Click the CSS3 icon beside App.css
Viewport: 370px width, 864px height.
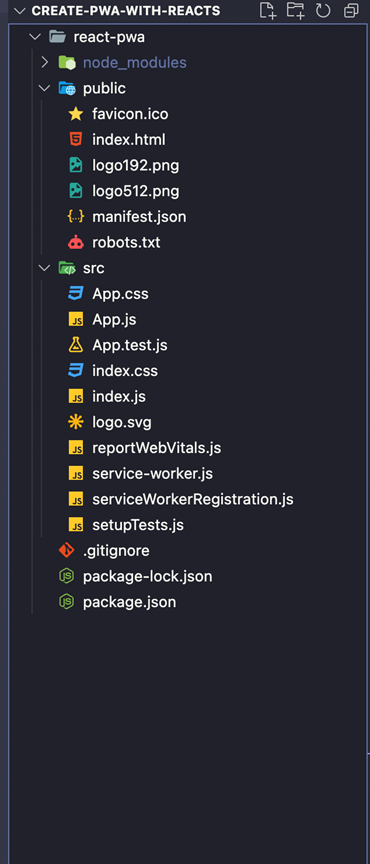coord(76,294)
